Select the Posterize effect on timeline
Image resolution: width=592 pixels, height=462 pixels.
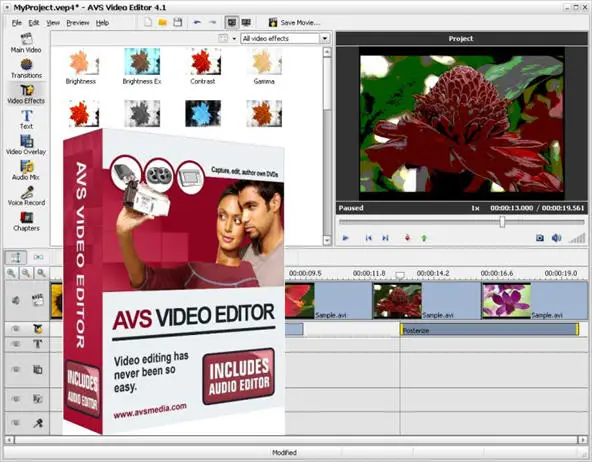pos(490,330)
